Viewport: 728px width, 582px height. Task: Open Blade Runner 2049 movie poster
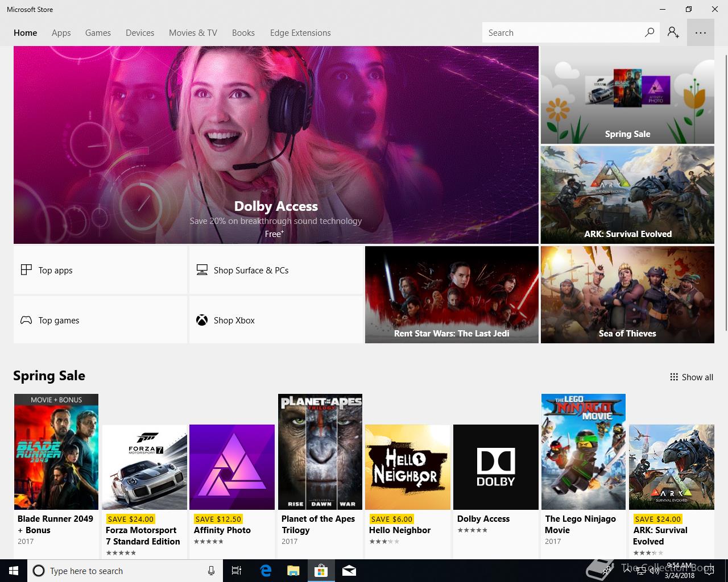point(56,452)
